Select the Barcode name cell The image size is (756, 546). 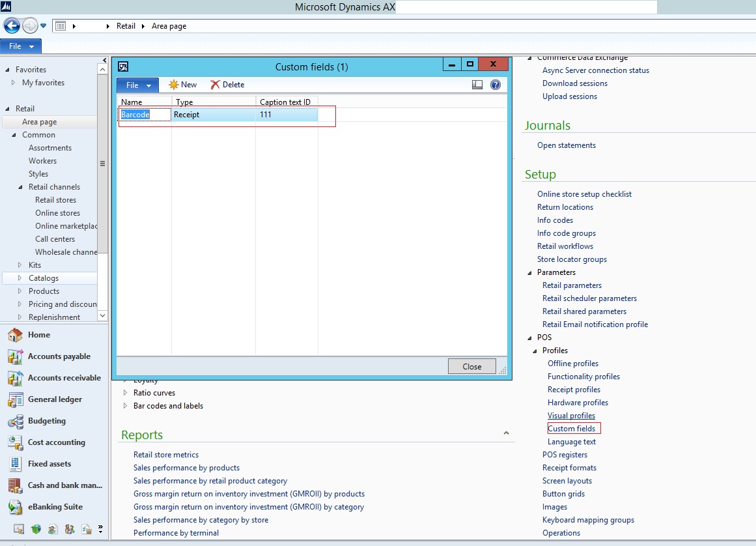coord(135,115)
